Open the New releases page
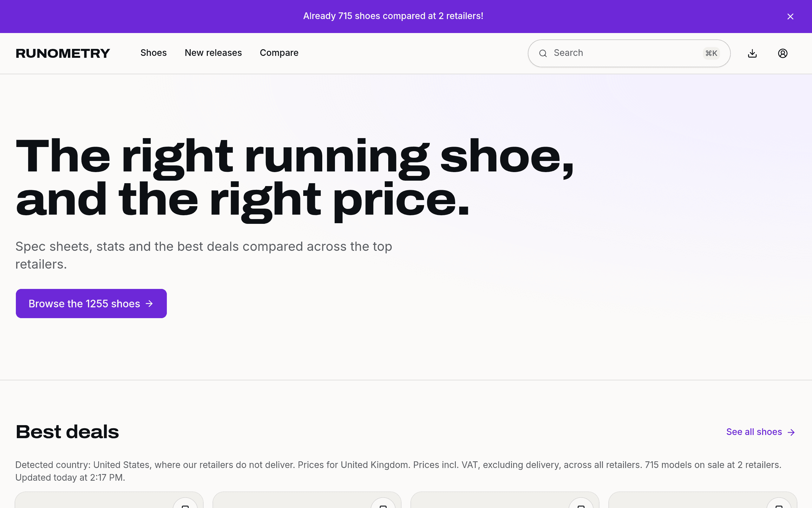The width and height of the screenshot is (812, 508). click(x=213, y=53)
